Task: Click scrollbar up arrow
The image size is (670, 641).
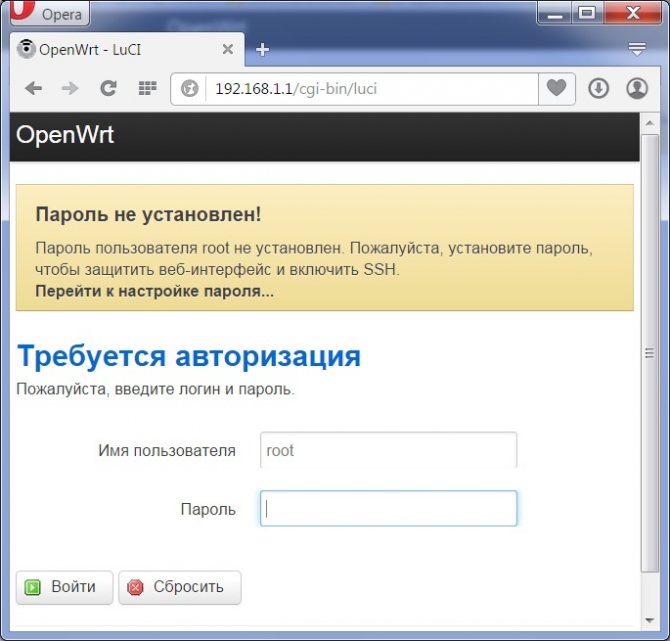Action: coord(650,123)
